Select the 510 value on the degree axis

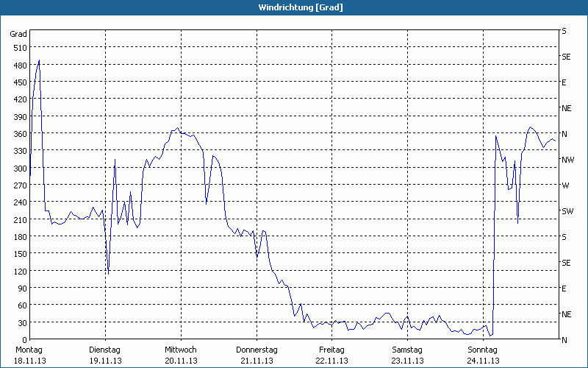pyautogui.click(x=21, y=48)
